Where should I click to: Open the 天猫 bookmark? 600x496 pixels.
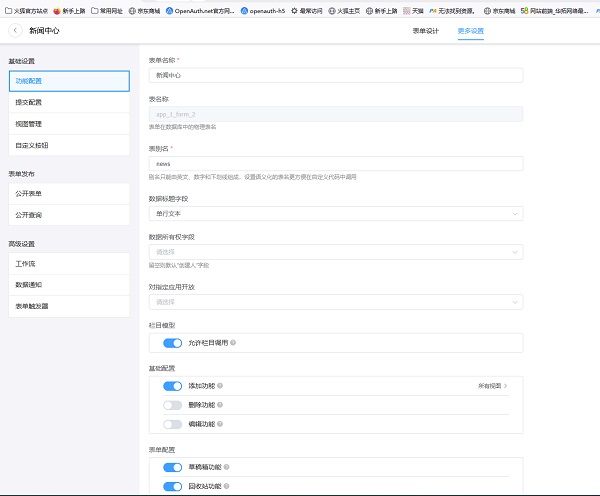pyautogui.click(x=413, y=11)
